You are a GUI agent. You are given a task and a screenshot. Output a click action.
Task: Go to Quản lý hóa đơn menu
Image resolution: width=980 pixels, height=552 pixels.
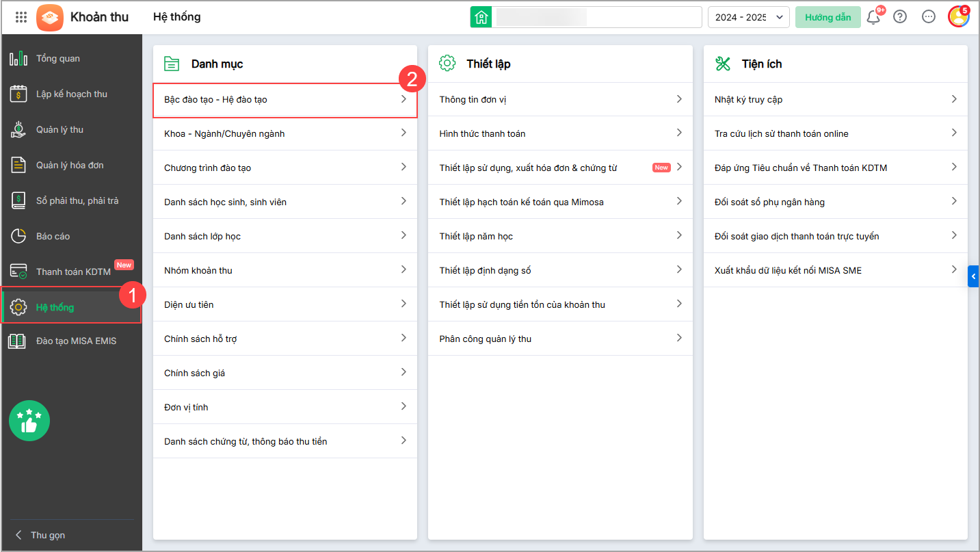70,165
